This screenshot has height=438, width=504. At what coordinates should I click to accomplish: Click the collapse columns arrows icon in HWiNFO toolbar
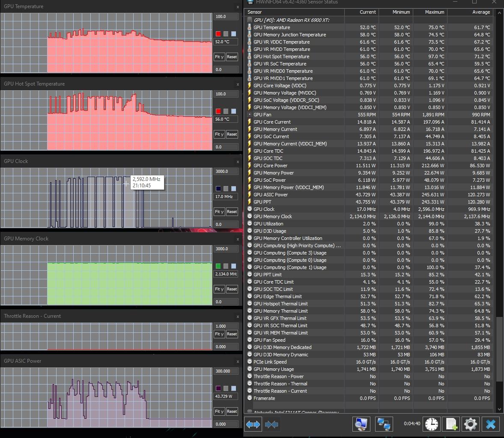[x=271, y=424]
